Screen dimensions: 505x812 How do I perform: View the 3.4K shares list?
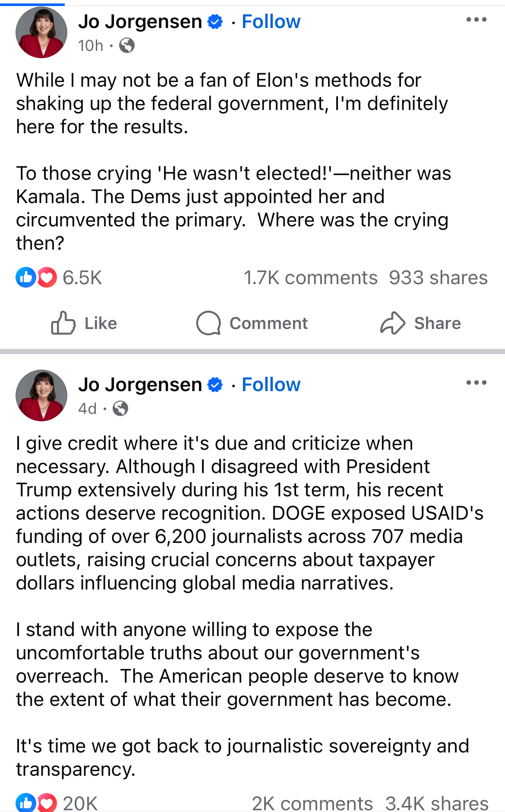click(436, 803)
